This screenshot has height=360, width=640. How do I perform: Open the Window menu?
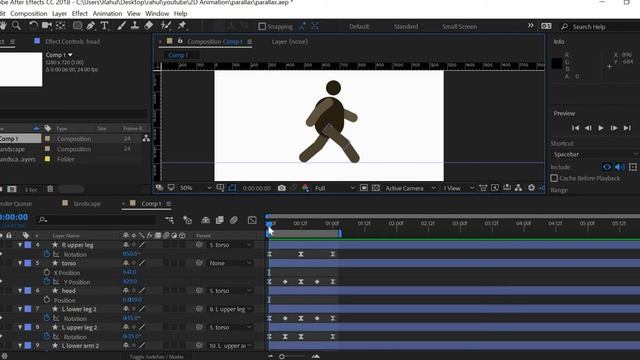[157, 13]
